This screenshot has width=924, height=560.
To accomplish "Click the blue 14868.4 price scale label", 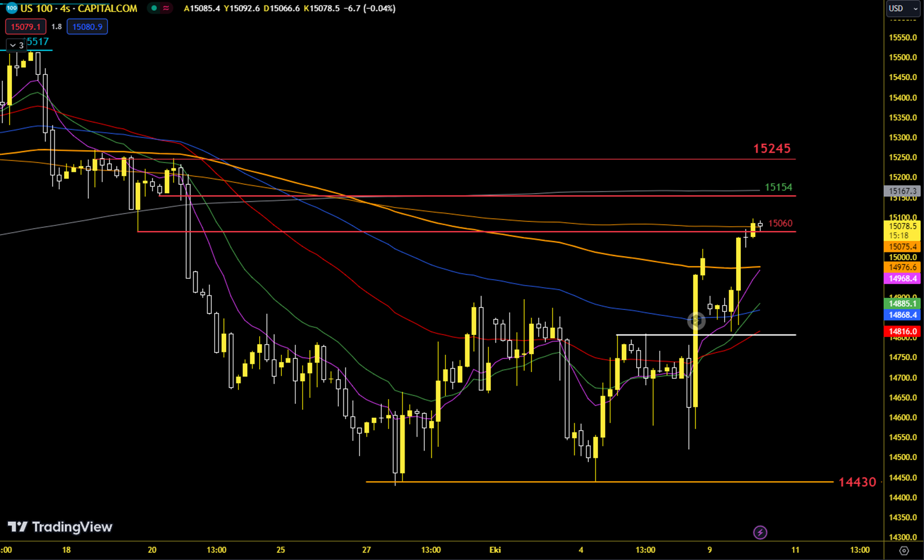I will pyautogui.click(x=902, y=315).
